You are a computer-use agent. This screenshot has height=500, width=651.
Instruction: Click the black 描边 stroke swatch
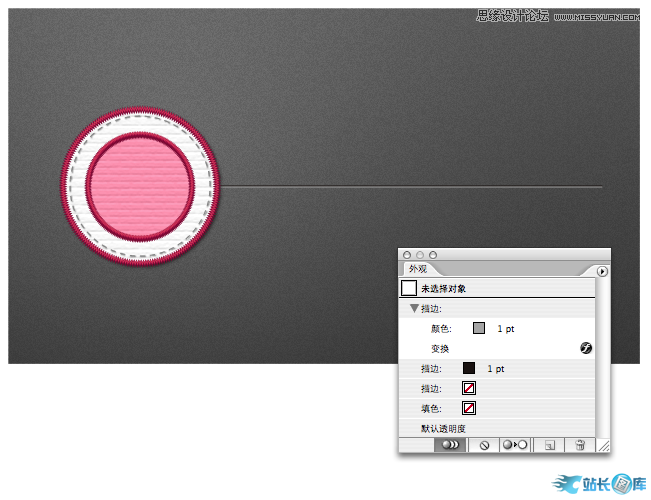pyautogui.click(x=469, y=369)
